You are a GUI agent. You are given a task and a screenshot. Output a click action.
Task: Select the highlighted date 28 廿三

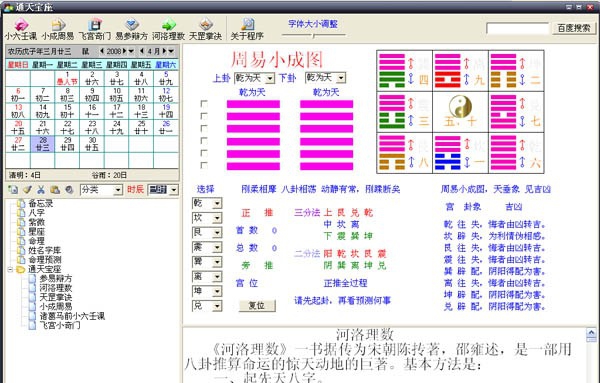point(43,144)
